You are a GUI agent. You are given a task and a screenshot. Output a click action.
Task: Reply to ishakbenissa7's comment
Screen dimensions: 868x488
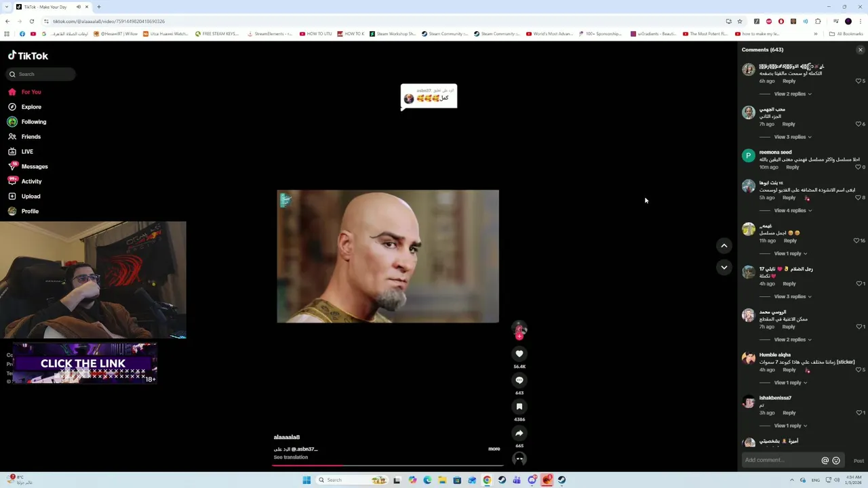[x=789, y=413]
